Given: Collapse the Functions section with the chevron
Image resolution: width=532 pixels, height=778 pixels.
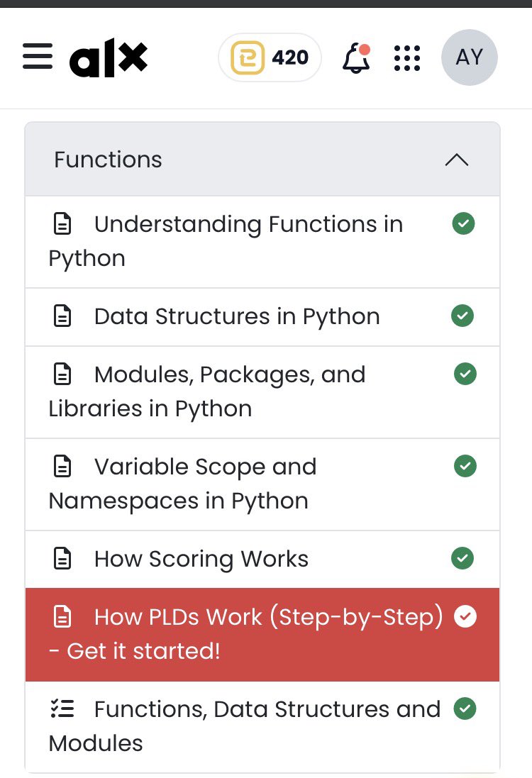Looking at the screenshot, I should point(457,160).
